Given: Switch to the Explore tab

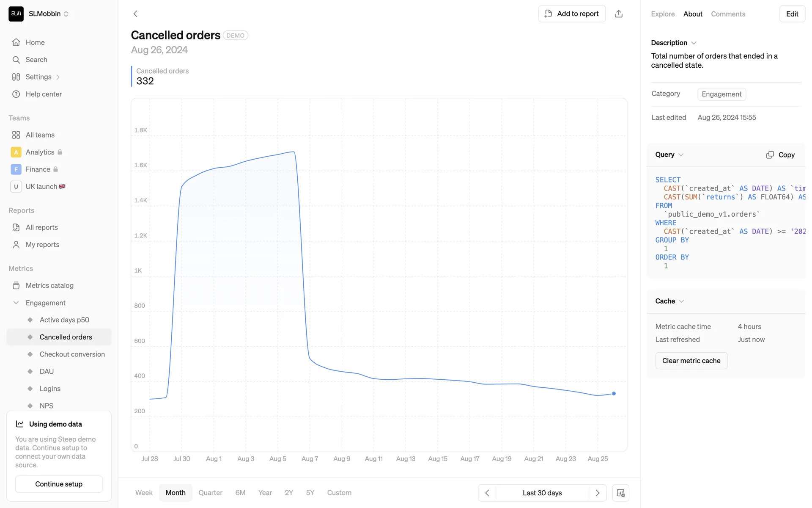Looking at the screenshot, I should (662, 14).
